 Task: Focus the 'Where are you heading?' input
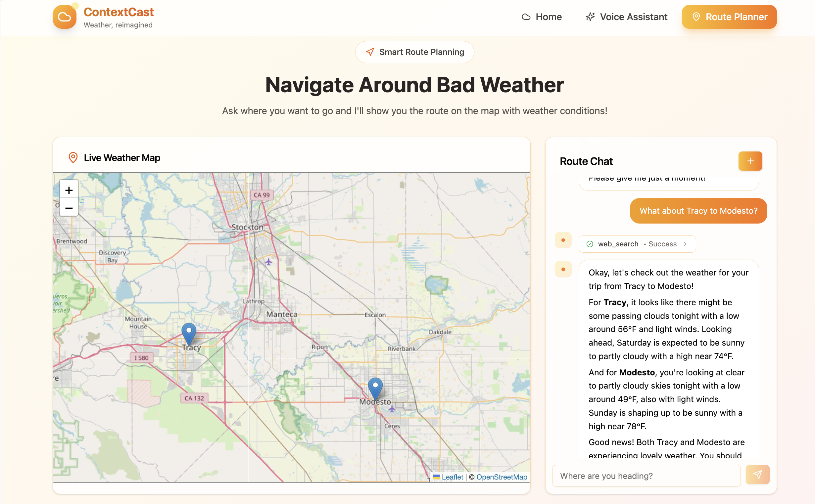pos(646,476)
